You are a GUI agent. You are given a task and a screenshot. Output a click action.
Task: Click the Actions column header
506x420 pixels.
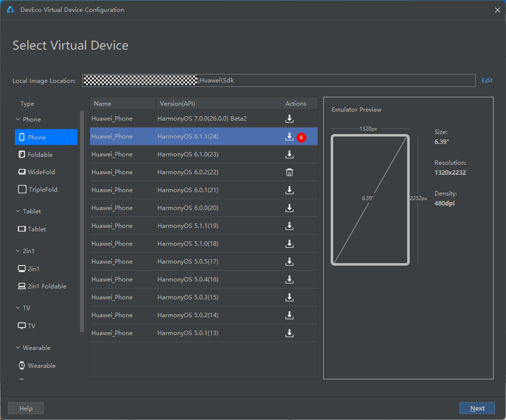299,104
